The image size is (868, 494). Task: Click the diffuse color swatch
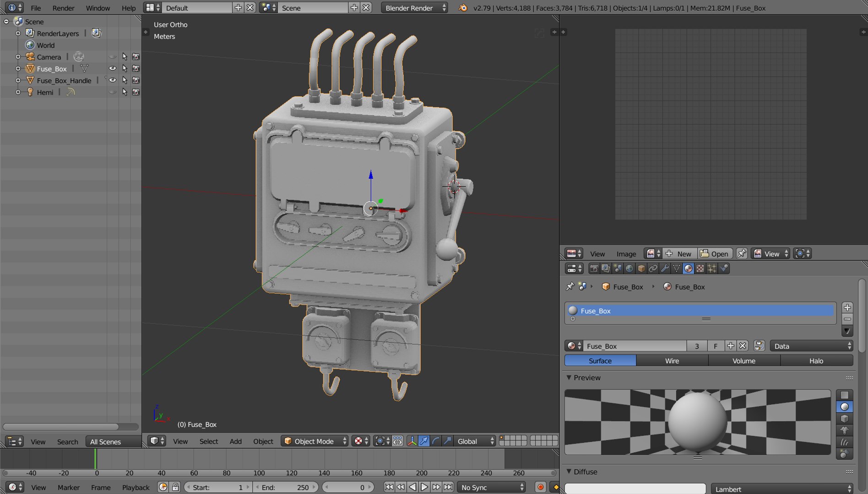click(x=635, y=489)
